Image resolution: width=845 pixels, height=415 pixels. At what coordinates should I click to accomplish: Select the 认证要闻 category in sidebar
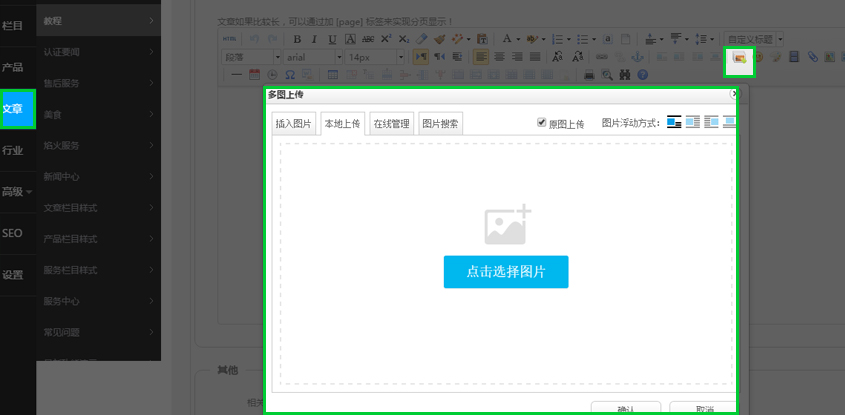pyautogui.click(x=99, y=52)
